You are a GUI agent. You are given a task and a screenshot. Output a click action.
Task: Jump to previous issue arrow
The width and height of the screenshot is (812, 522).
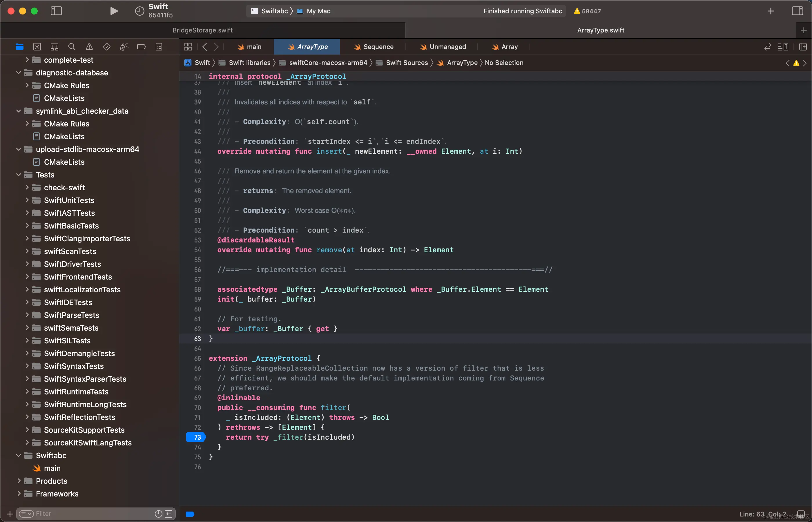tap(788, 63)
